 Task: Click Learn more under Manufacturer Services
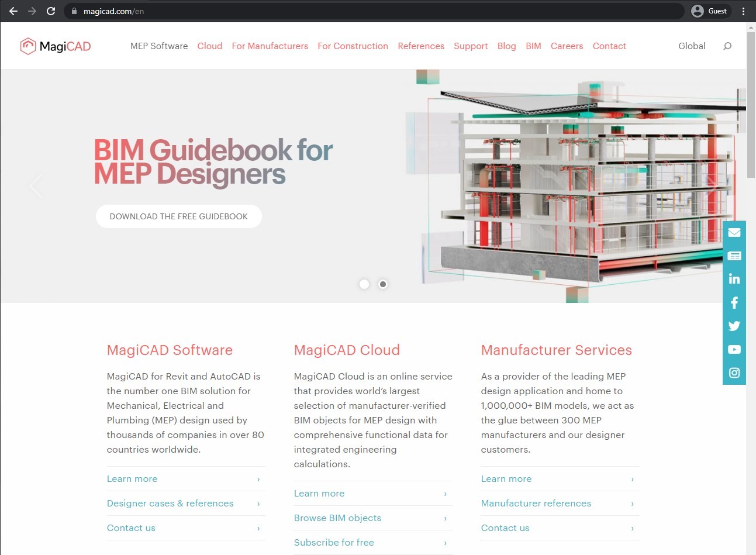pyautogui.click(x=506, y=479)
